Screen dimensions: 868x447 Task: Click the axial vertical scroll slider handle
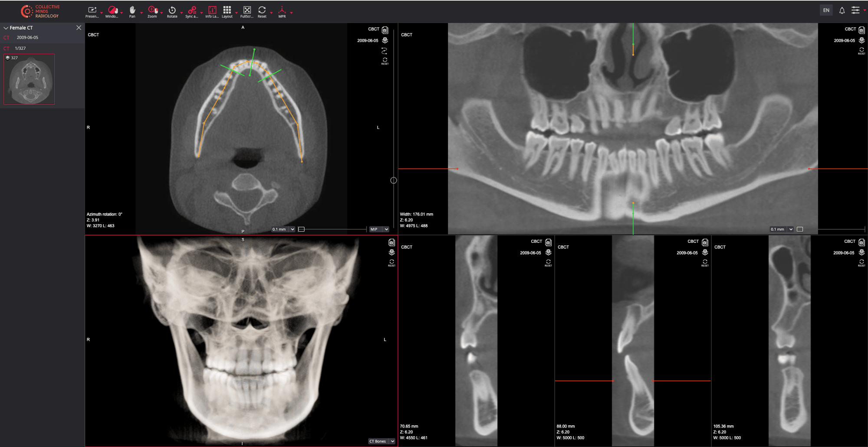coord(394,180)
